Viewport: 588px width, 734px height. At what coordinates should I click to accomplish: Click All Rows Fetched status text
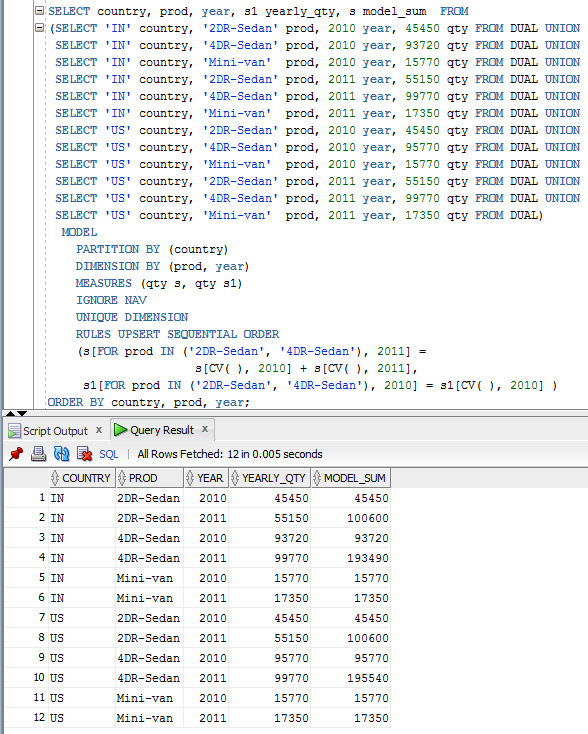[x=230, y=454]
